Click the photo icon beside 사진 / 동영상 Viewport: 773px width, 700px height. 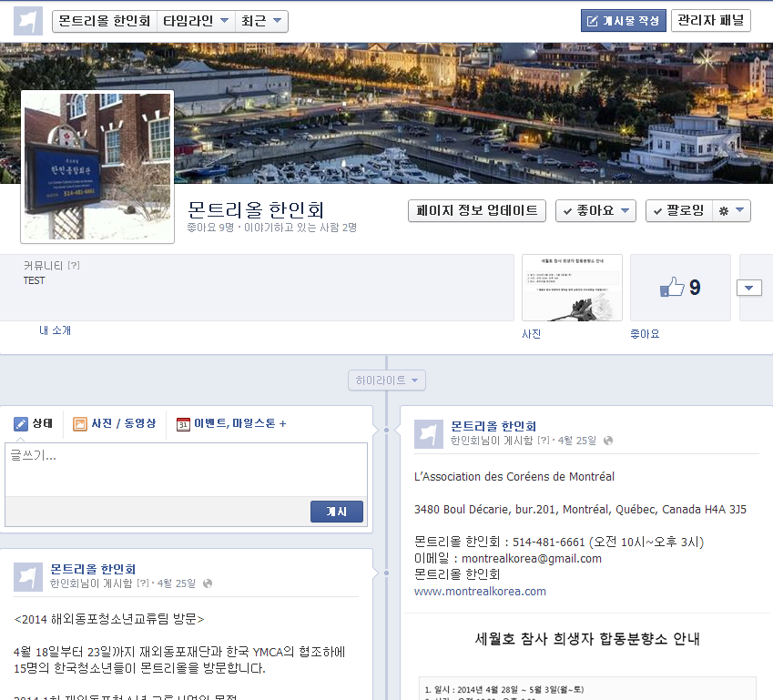coord(80,424)
